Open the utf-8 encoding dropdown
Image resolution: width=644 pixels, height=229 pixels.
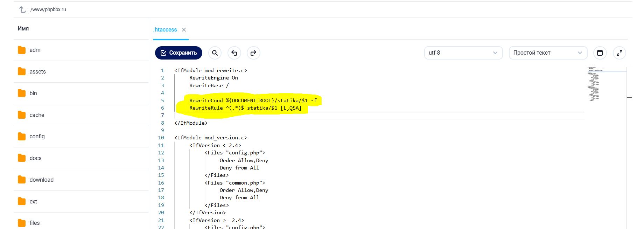click(463, 53)
